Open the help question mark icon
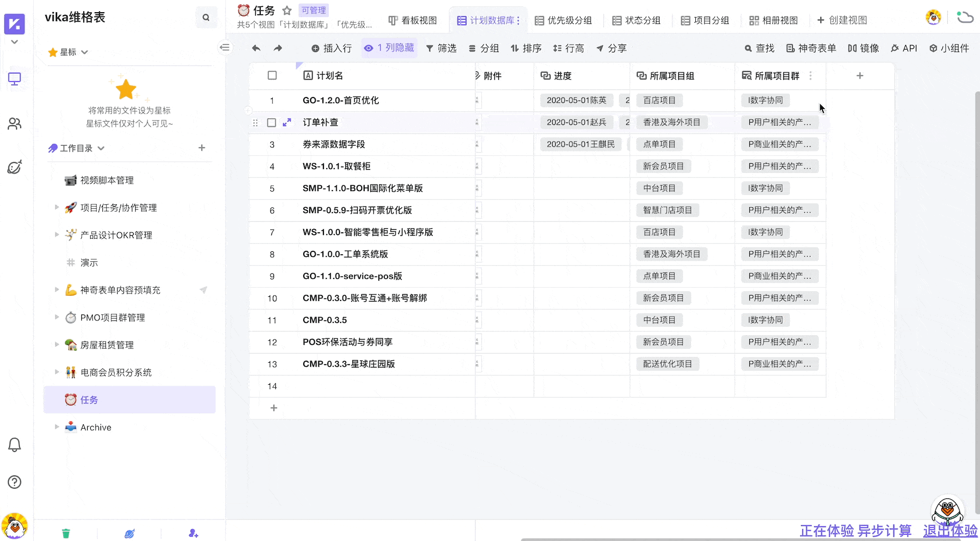980x541 pixels. [15, 482]
